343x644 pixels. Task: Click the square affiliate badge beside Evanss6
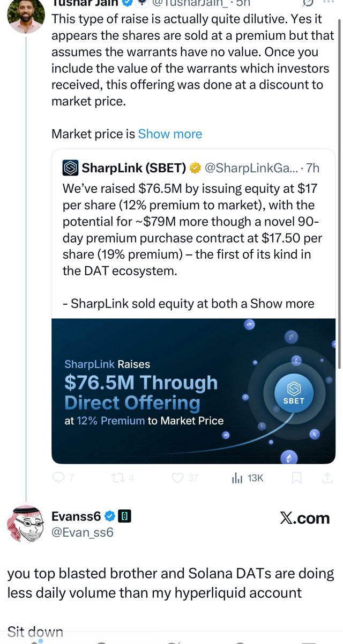(x=124, y=516)
